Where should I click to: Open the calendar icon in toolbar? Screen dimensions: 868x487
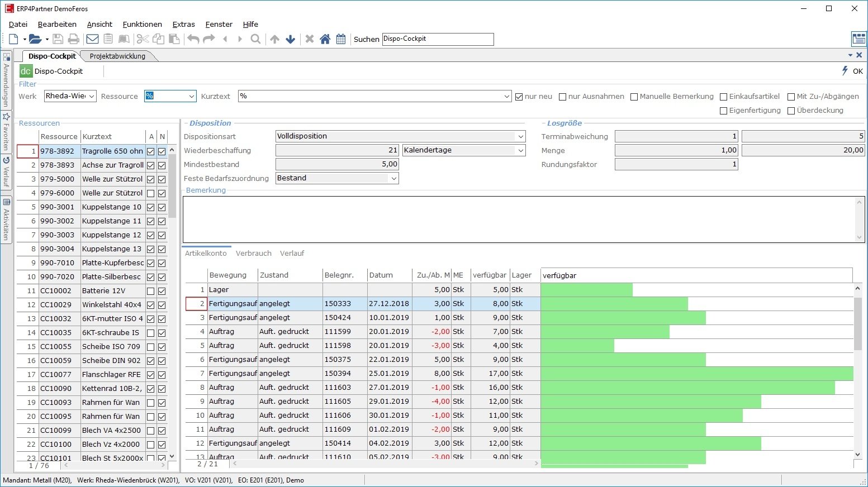point(341,39)
